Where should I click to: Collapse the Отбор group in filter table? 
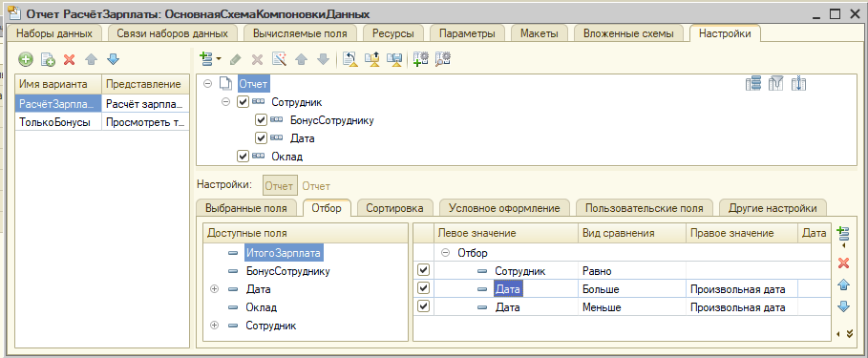pos(445,253)
